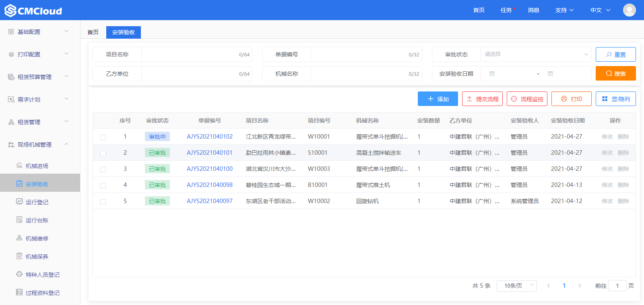The width and height of the screenshot is (644, 305).
Task: Click the 现场机械管理 sidebar icon
Action: (x=11, y=144)
